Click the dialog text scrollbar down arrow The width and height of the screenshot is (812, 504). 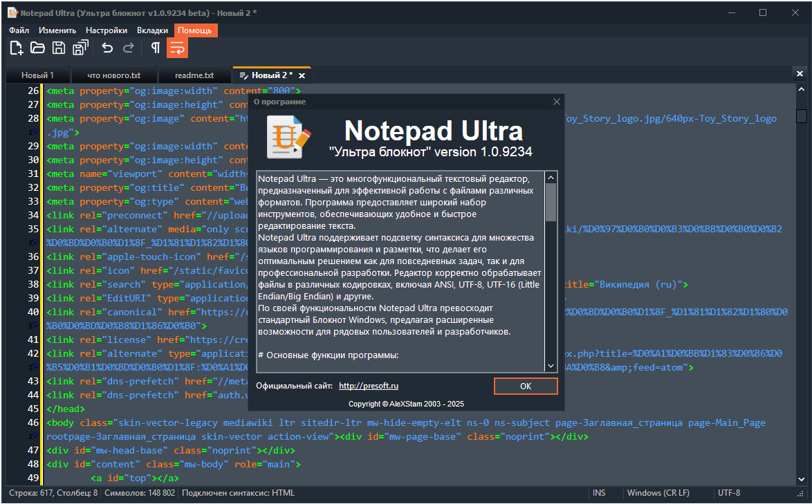point(551,366)
